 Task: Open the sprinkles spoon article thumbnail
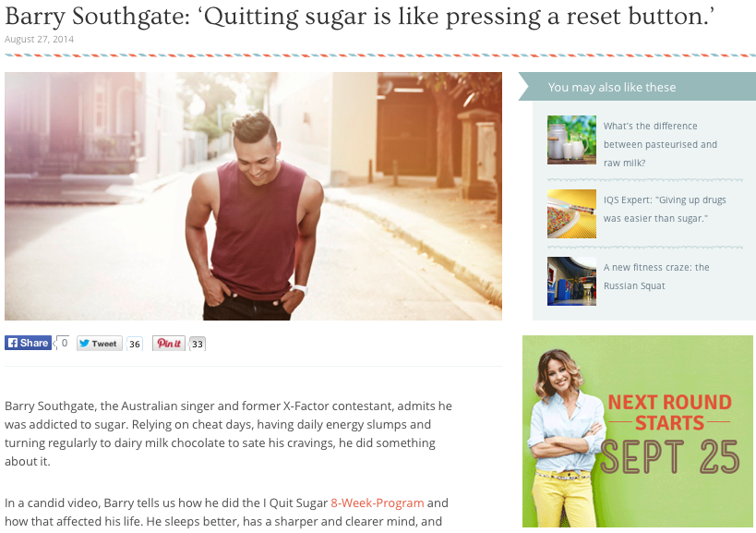pyautogui.click(x=571, y=213)
